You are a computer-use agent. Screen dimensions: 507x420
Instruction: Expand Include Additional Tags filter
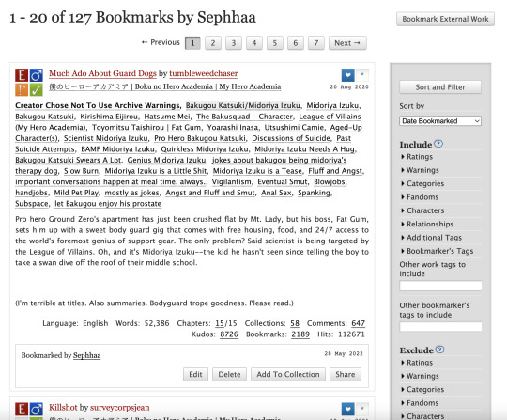click(431, 238)
